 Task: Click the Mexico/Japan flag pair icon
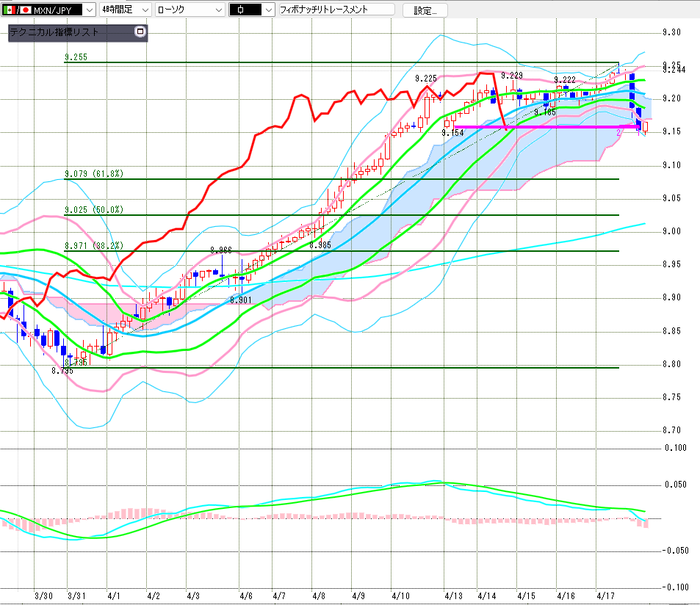coord(17,10)
